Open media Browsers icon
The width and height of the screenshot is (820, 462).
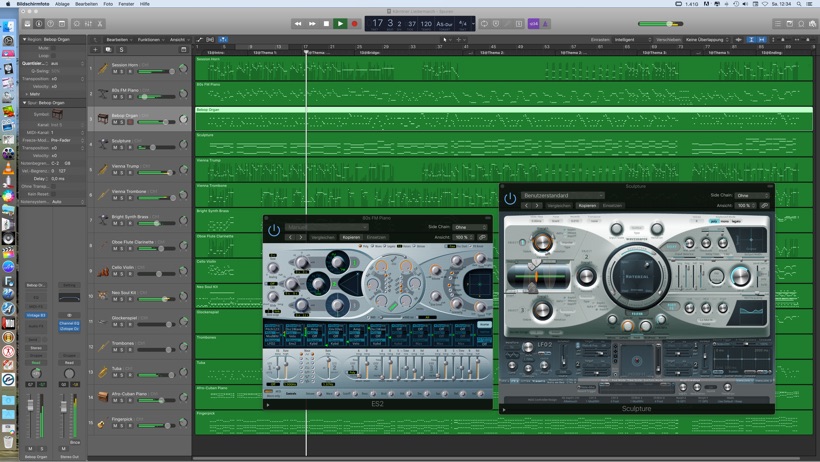813,24
